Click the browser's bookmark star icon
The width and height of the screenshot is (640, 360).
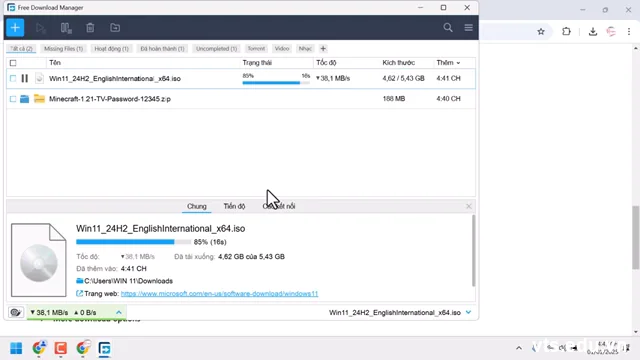point(541,31)
